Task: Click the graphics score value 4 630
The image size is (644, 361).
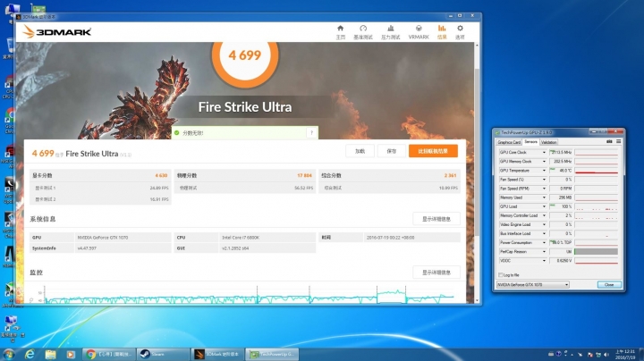Action: [161, 175]
